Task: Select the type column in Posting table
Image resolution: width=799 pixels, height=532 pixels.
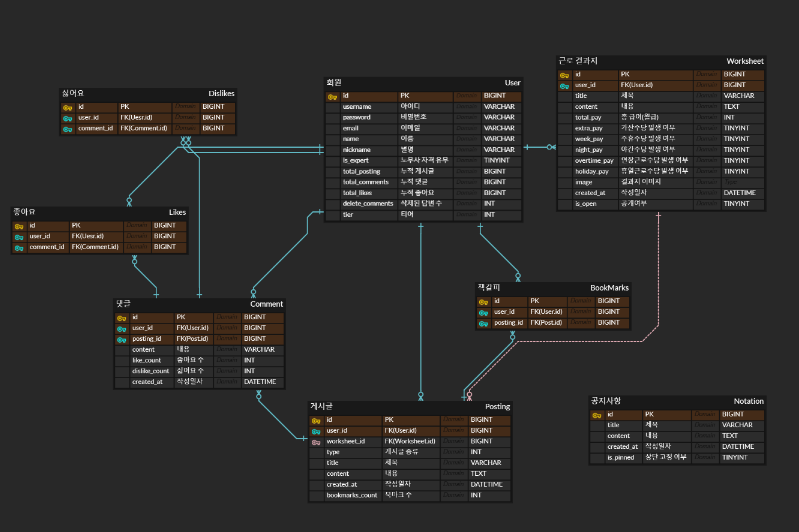Action: [x=410, y=452]
